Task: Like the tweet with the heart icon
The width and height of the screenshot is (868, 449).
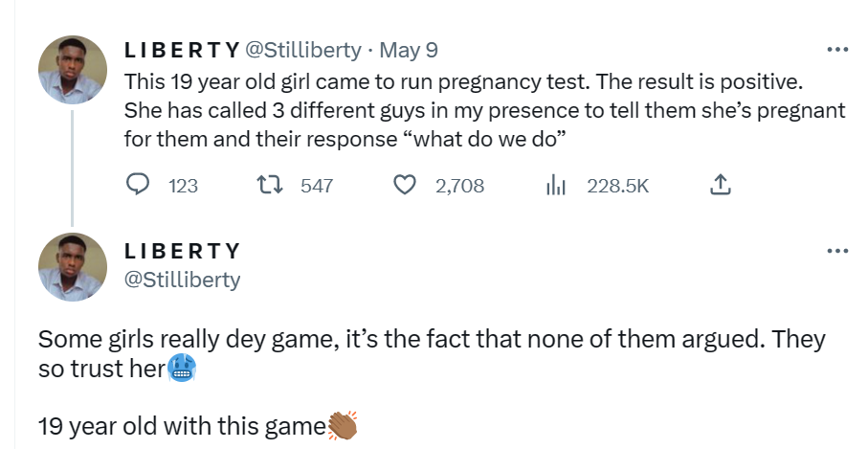Action: [405, 186]
